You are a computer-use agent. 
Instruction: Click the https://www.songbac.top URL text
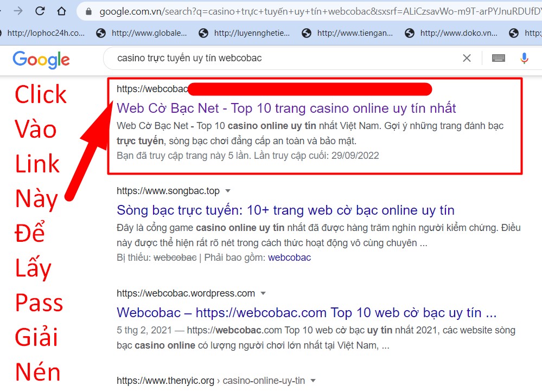[168, 191]
